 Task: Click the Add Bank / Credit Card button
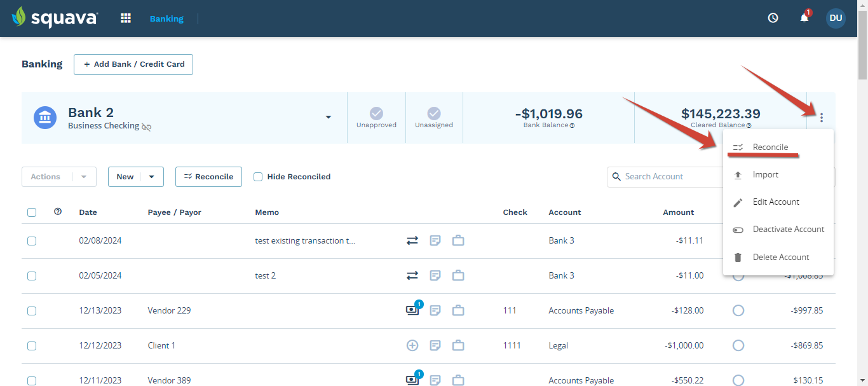pos(133,64)
